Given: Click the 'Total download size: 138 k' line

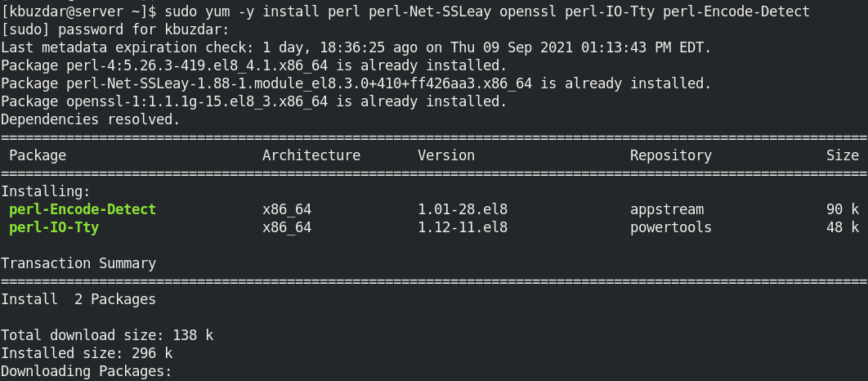Looking at the screenshot, I should [x=106, y=335].
